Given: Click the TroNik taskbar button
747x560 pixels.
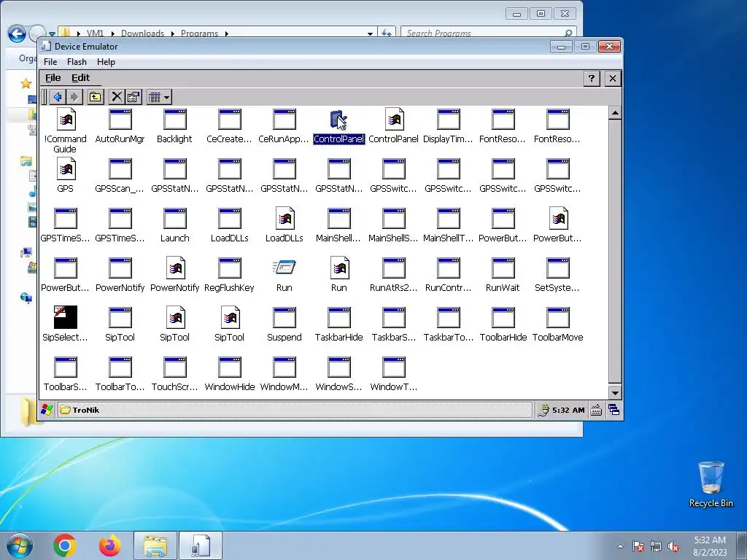Looking at the screenshot, I should point(295,410).
